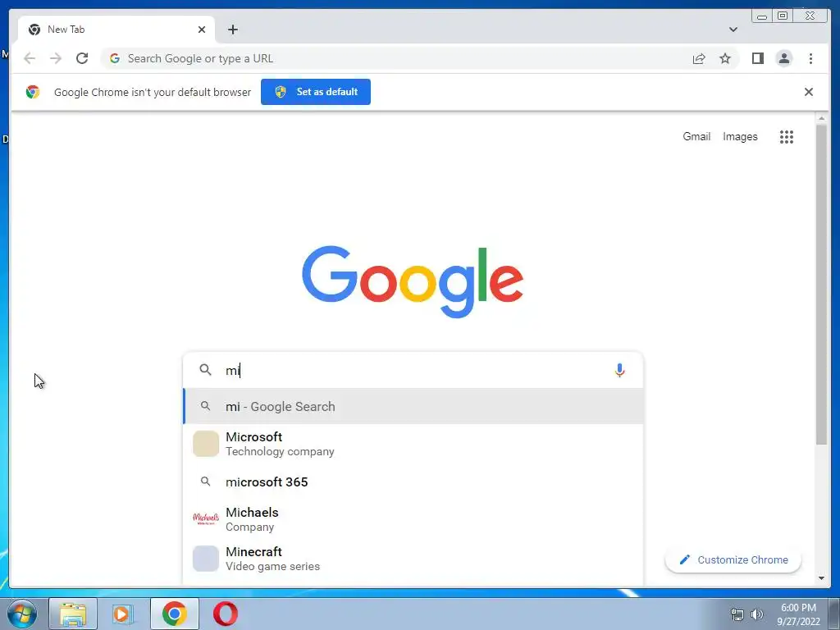Dismiss the default browser notification bar

click(x=808, y=92)
